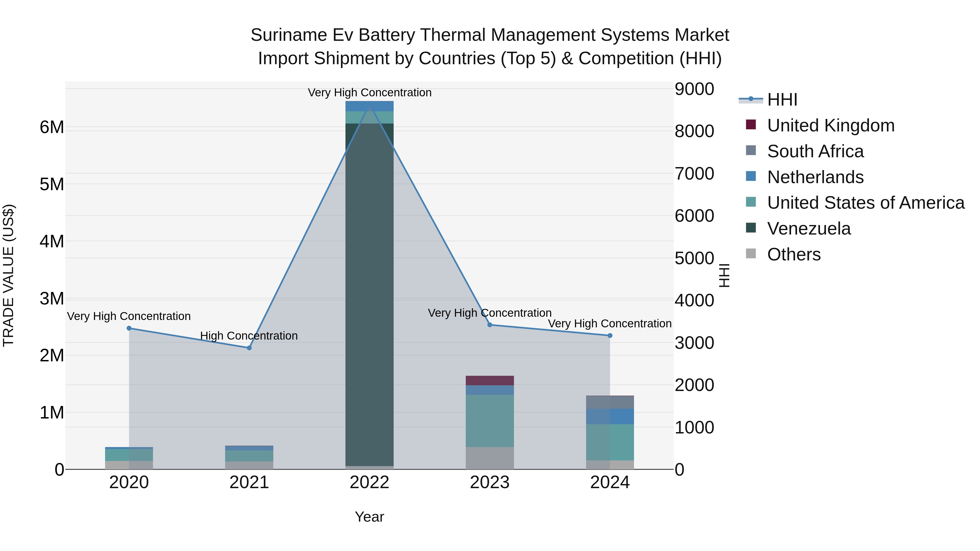This screenshot has width=980, height=551.
Task: Click 'Very High Concentration' label above 2024
Action: pyautogui.click(x=610, y=324)
